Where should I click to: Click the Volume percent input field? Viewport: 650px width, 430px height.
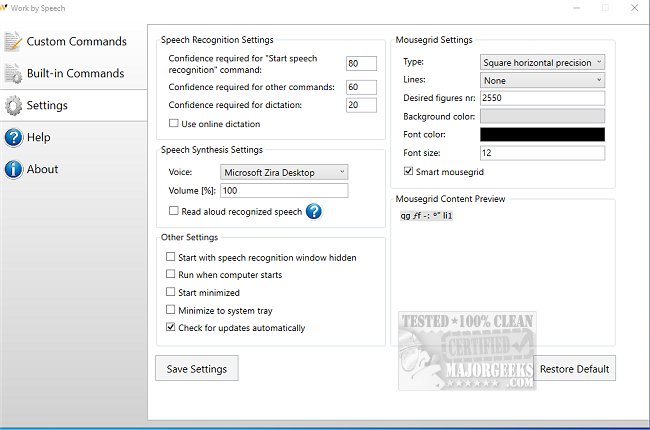coord(284,191)
